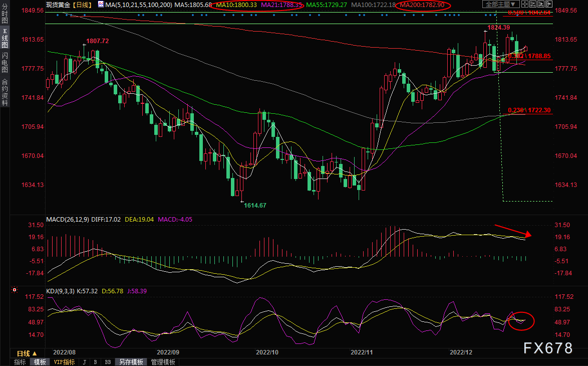Click the 0.382 \ 1788.85 Fibonacci label
Image resolution: width=588 pixels, height=366 pixels.
pos(529,56)
